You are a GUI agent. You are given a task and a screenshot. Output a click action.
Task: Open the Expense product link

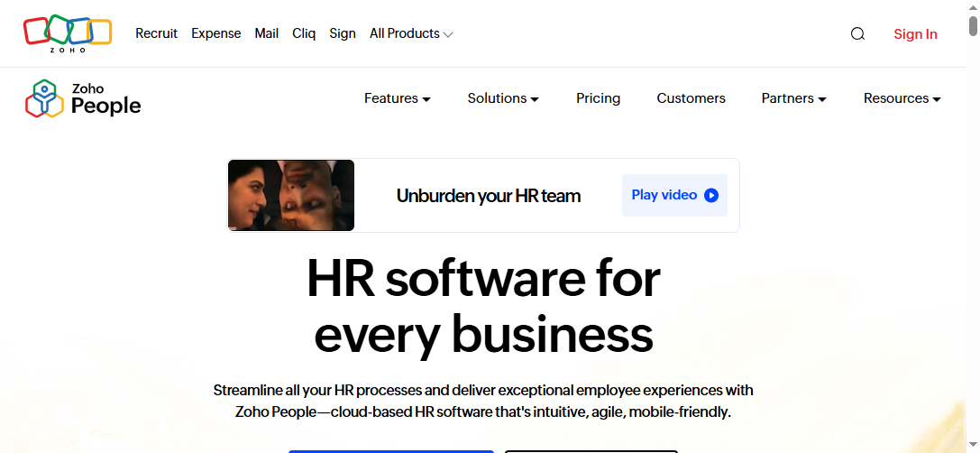tap(215, 33)
